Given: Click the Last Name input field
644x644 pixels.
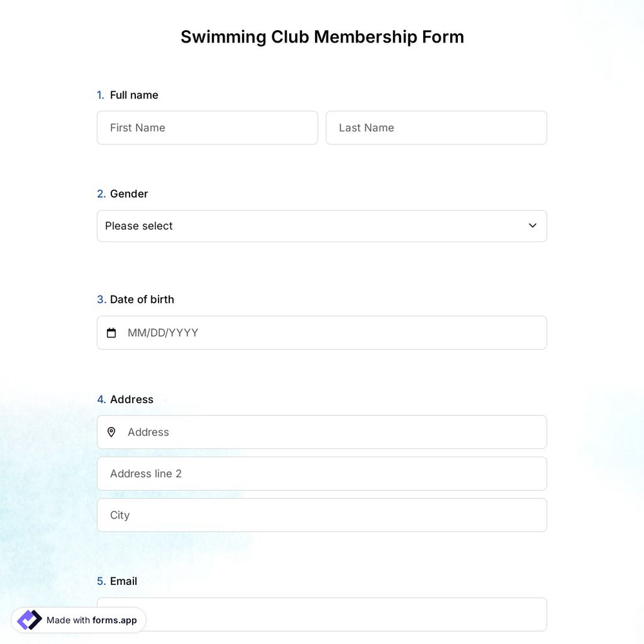Looking at the screenshot, I should tap(436, 128).
